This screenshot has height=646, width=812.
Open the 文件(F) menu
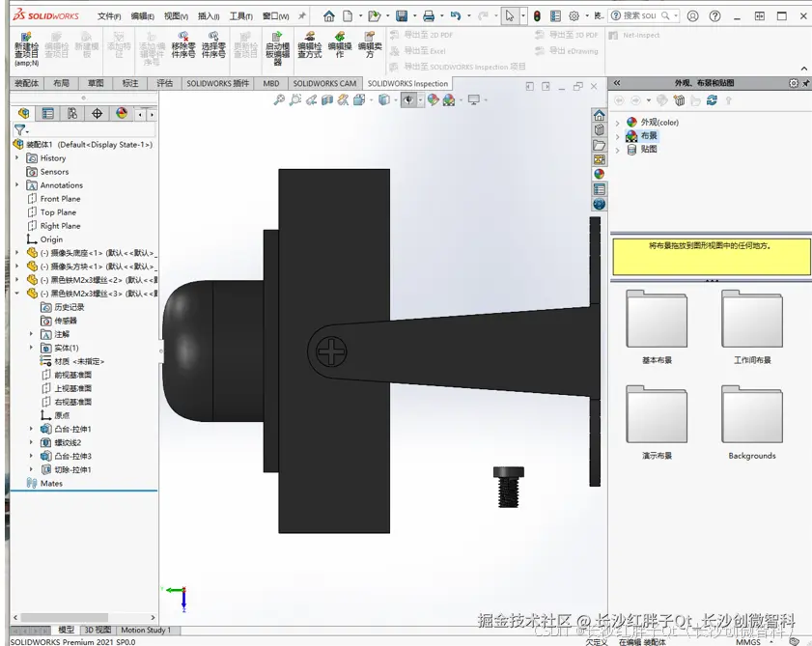[109, 16]
